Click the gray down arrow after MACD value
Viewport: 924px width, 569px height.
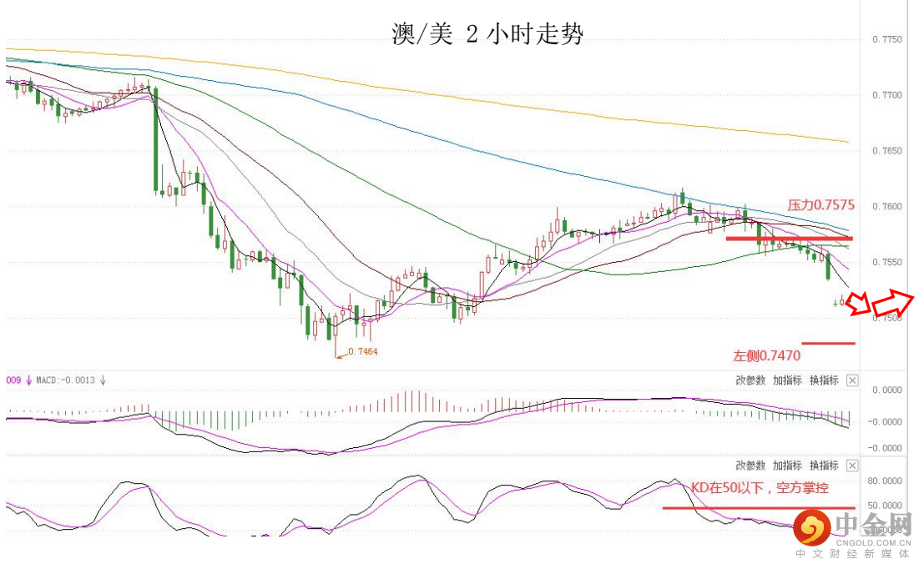[103, 381]
